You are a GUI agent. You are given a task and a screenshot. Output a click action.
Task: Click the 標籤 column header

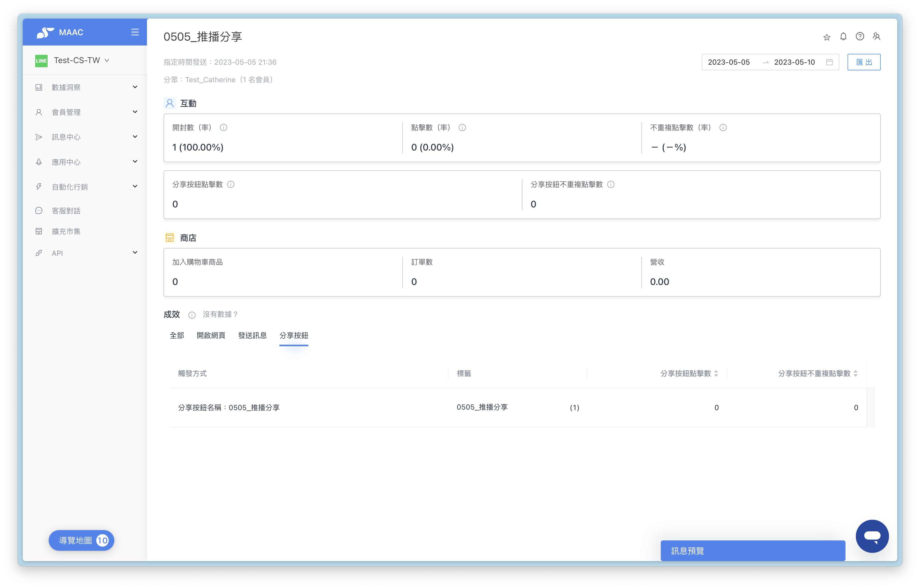click(464, 374)
